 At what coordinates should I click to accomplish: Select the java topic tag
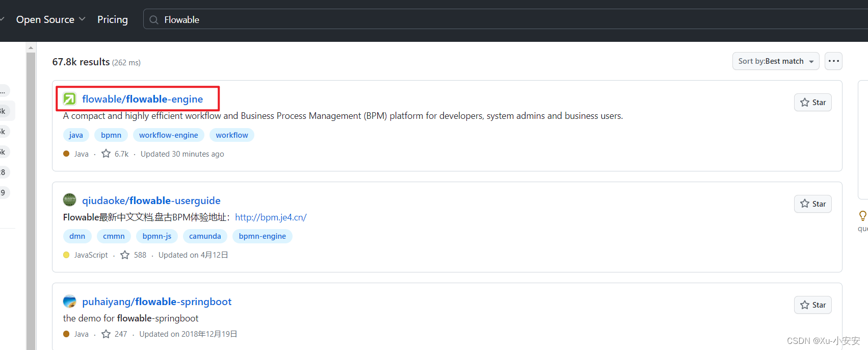pyautogui.click(x=76, y=135)
